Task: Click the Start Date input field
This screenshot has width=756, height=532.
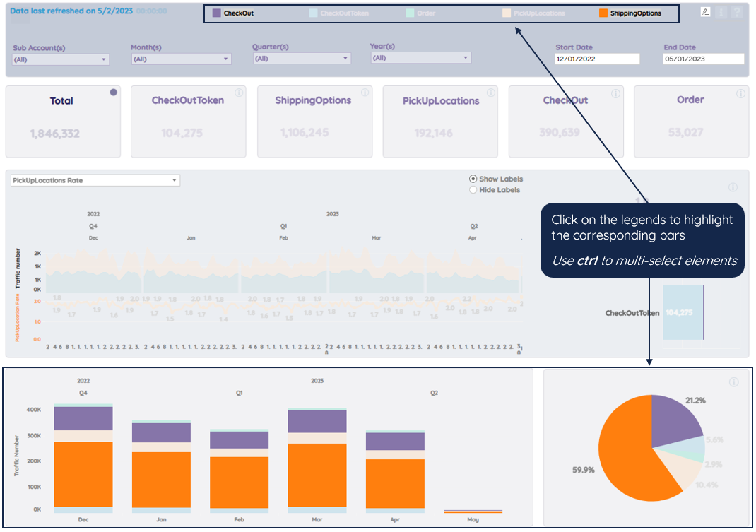Action: tap(597, 59)
